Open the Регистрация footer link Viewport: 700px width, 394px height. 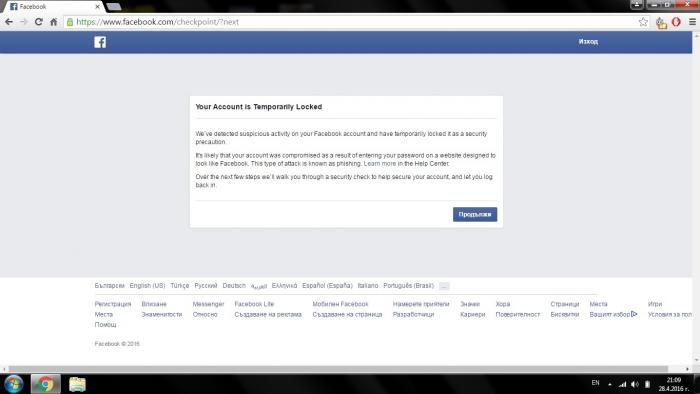coord(113,304)
